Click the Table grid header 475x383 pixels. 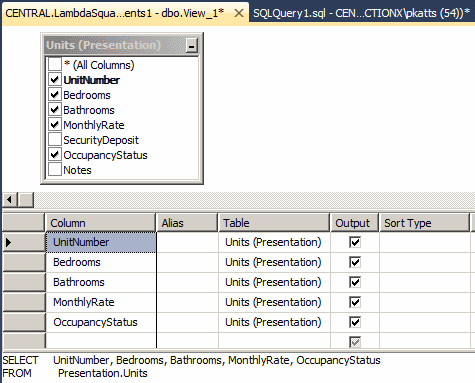pos(274,223)
